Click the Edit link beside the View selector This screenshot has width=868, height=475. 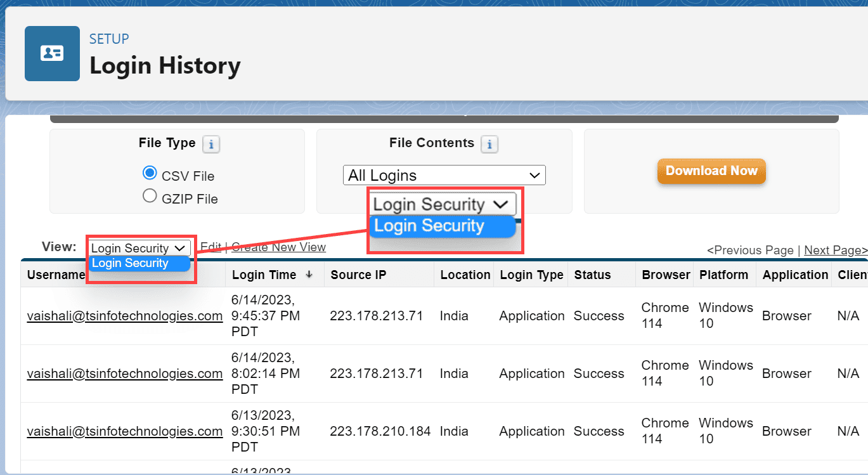tap(211, 247)
